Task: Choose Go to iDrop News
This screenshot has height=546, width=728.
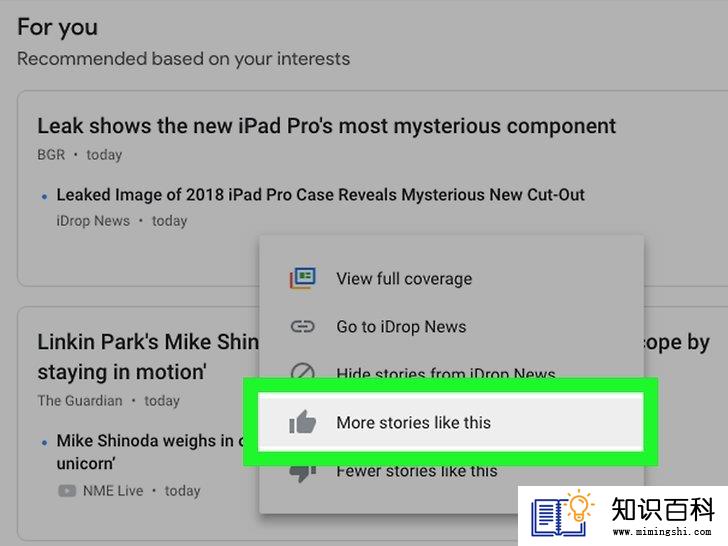Action: pos(451,326)
